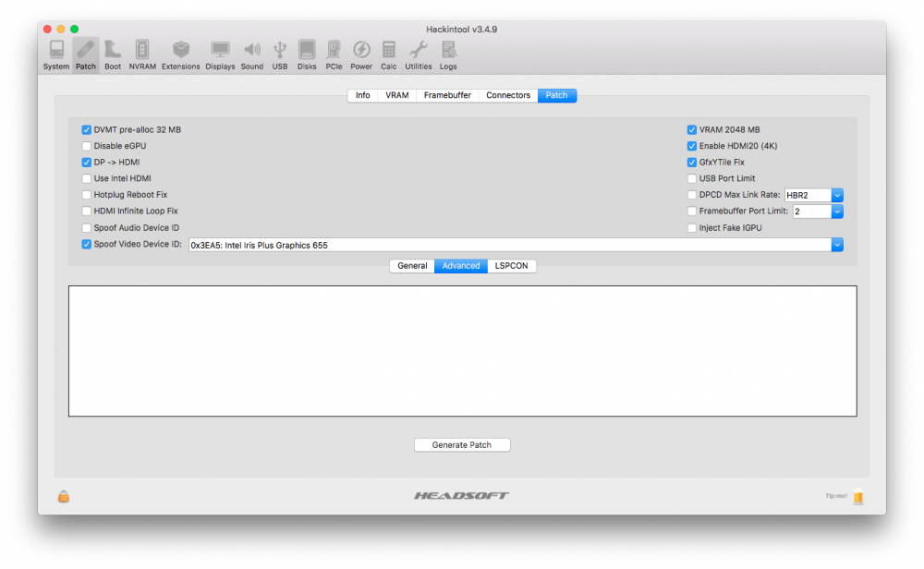Image resolution: width=924 pixels, height=569 pixels.
Task: Uncheck VRAM 2048 MB
Action: (692, 129)
